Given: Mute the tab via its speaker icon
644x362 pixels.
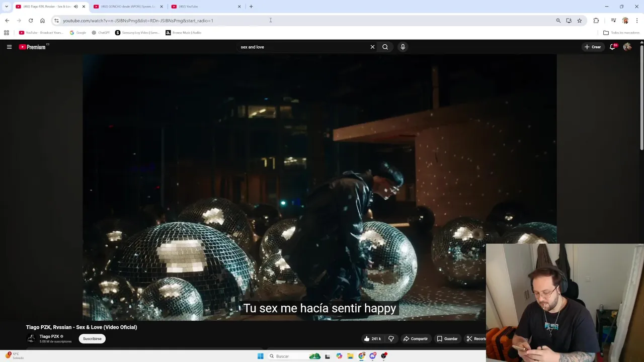Looking at the screenshot, I should (76, 7).
